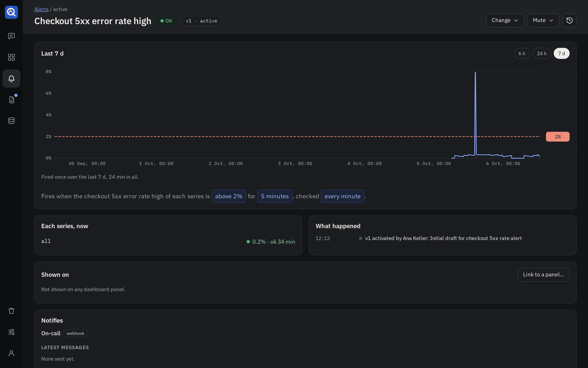Screen dimensions: 588x368
Task: Click the 'v1 activated by Ana Keller' event
Action: click(443, 238)
